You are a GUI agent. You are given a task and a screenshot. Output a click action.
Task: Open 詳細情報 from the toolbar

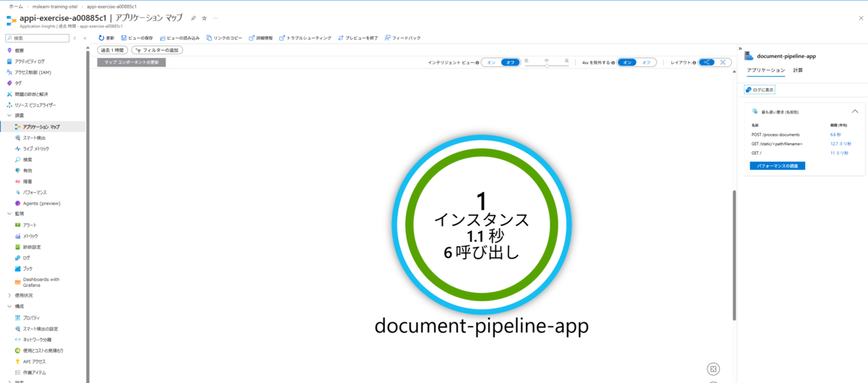260,38
